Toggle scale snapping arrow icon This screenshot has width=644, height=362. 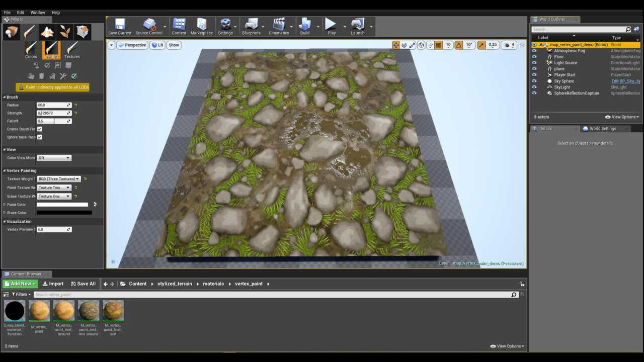[481, 45]
